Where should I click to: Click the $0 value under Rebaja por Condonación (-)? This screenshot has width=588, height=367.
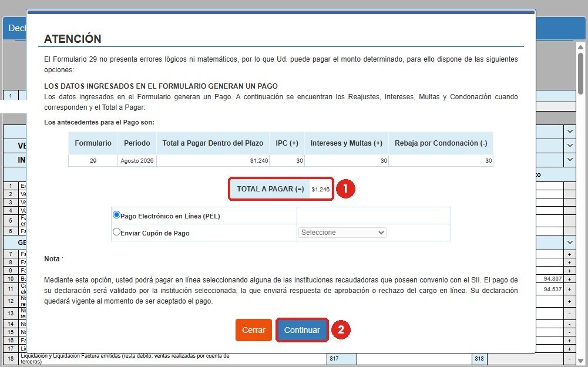(x=488, y=161)
